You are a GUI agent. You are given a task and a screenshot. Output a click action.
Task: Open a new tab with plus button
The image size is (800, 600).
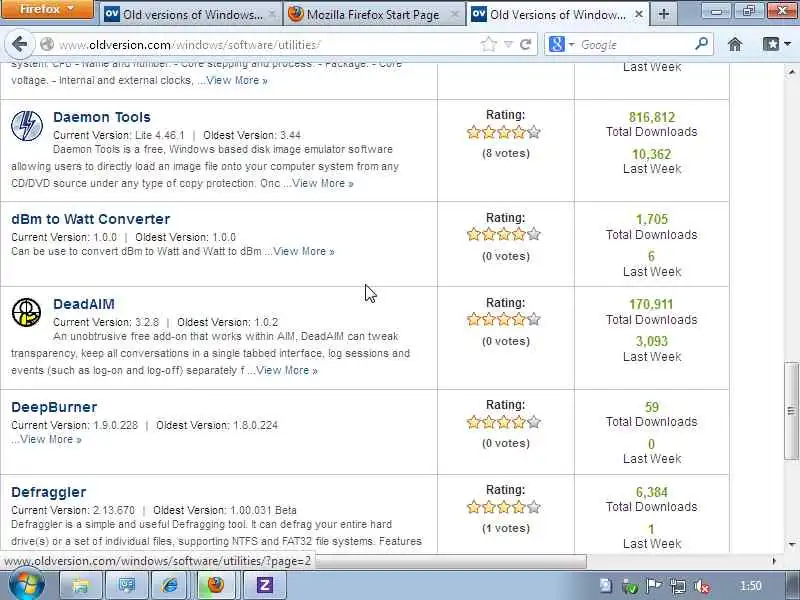coord(664,14)
